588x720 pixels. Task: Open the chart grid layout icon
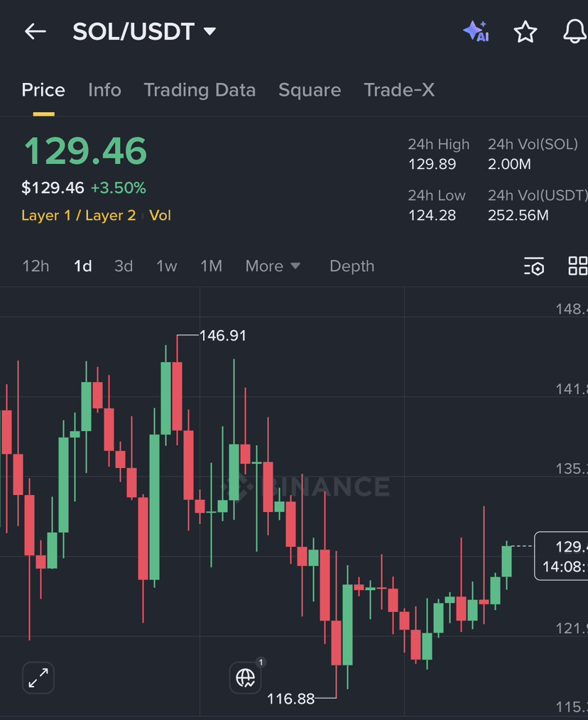[x=578, y=266]
